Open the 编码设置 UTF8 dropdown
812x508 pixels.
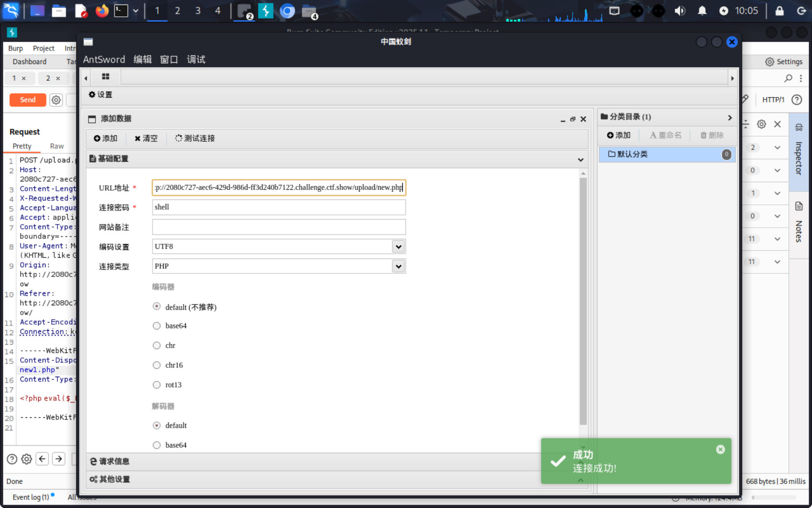click(398, 247)
